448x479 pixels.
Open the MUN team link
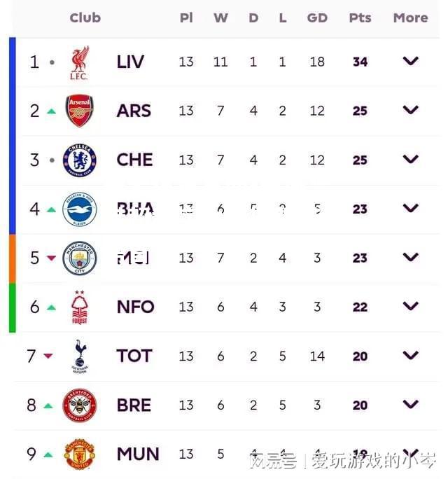pyautogui.click(x=138, y=454)
